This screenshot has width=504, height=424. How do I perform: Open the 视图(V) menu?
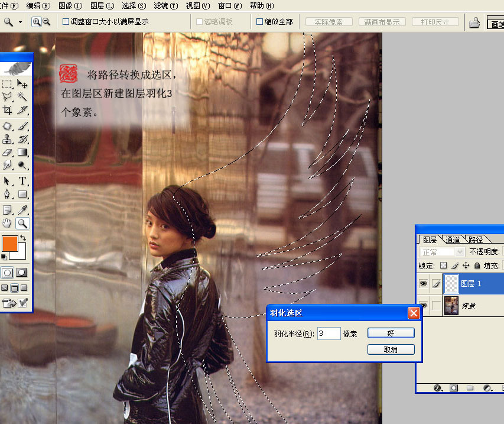[198, 5]
